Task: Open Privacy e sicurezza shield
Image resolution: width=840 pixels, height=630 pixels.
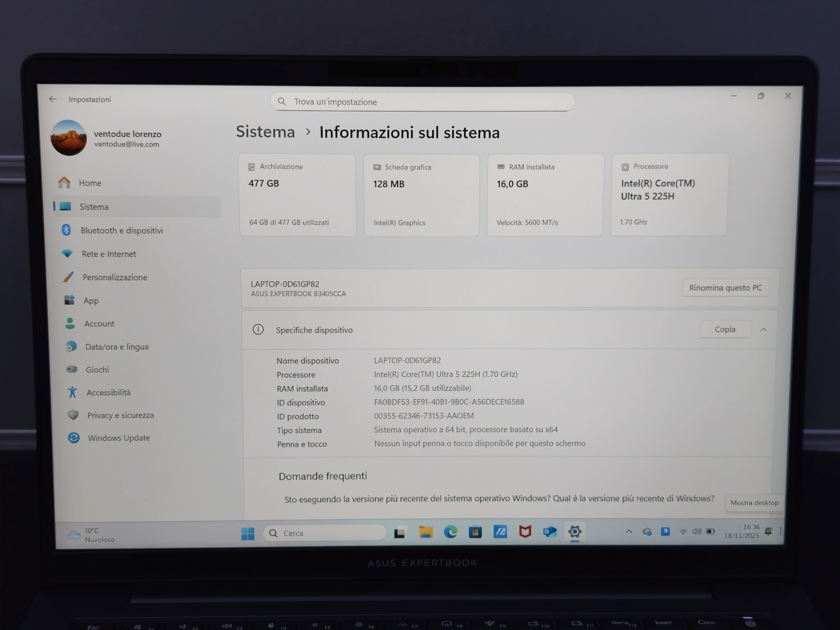Action: (73, 415)
